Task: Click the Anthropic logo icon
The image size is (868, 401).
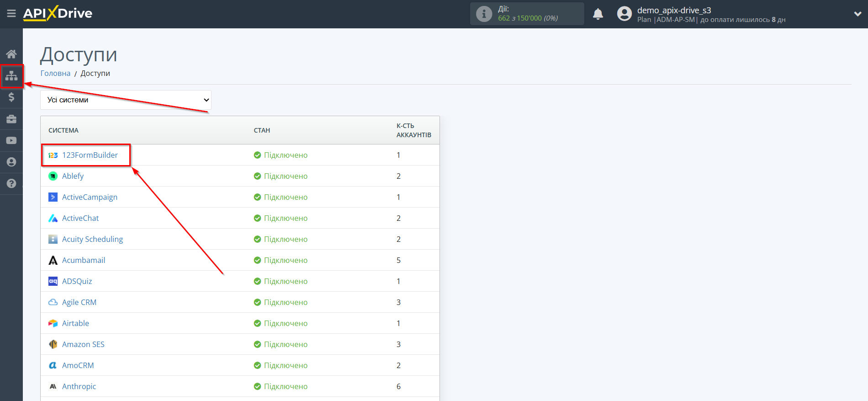Action: pyautogui.click(x=53, y=386)
